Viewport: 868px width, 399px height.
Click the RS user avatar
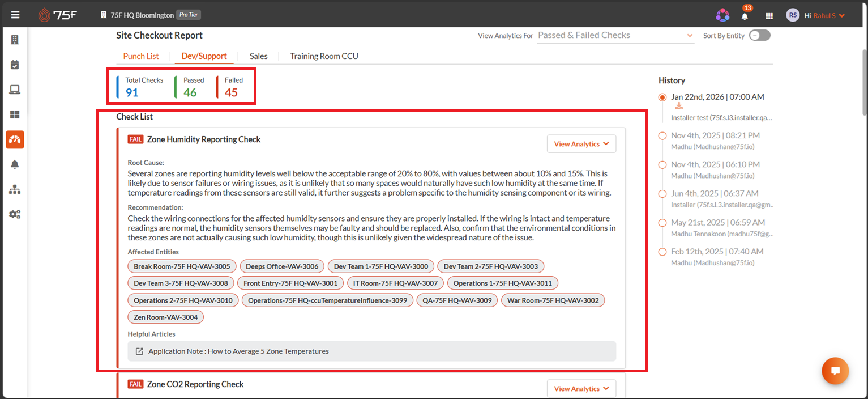coord(793,15)
